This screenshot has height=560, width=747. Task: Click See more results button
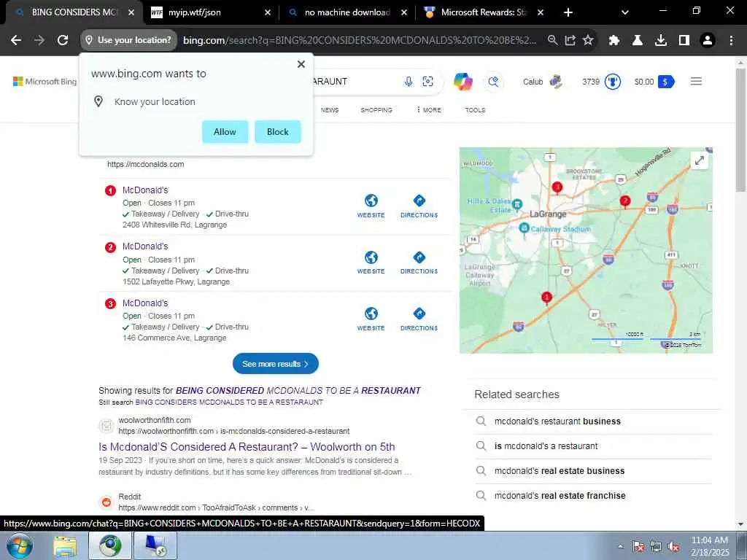coord(275,364)
